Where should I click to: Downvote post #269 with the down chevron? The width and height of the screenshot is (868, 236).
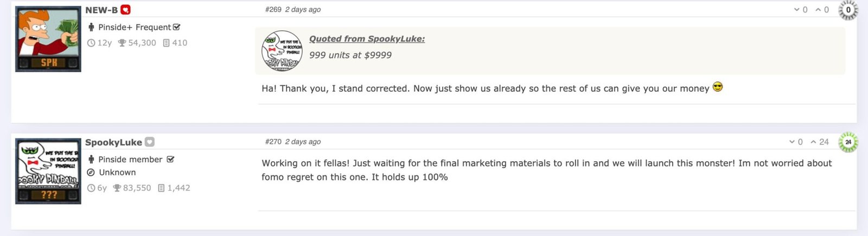pos(796,10)
